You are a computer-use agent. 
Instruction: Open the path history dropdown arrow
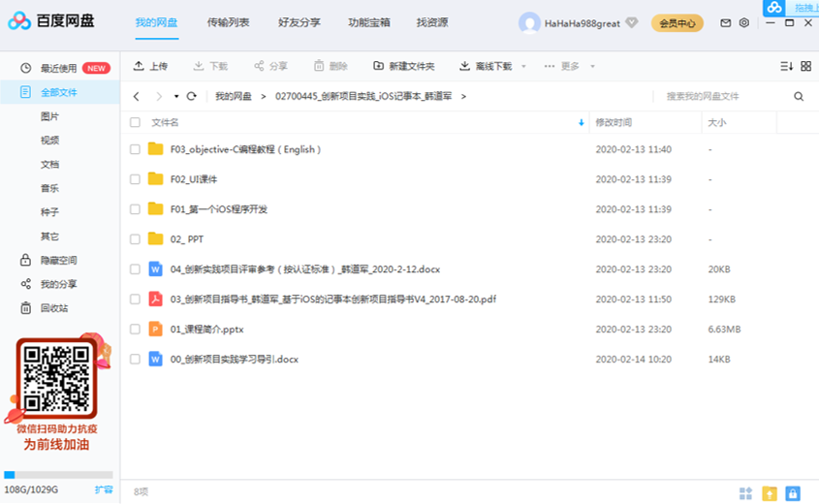pyautogui.click(x=176, y=97)
